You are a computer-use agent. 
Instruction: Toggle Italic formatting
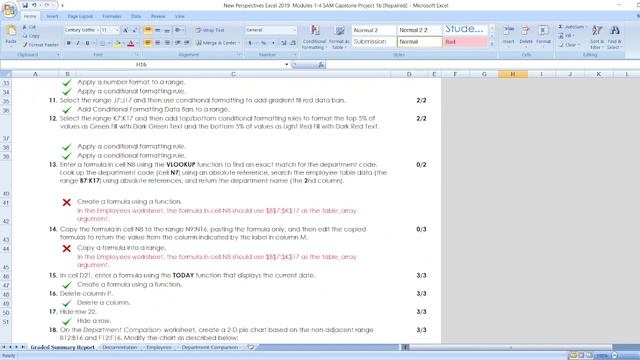coord(78,43)
